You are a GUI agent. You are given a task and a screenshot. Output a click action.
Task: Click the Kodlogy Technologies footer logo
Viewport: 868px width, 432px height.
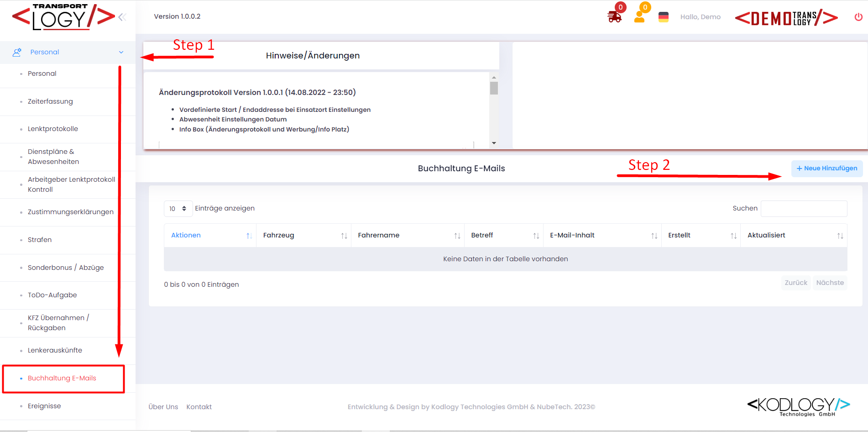pos(798,406)
